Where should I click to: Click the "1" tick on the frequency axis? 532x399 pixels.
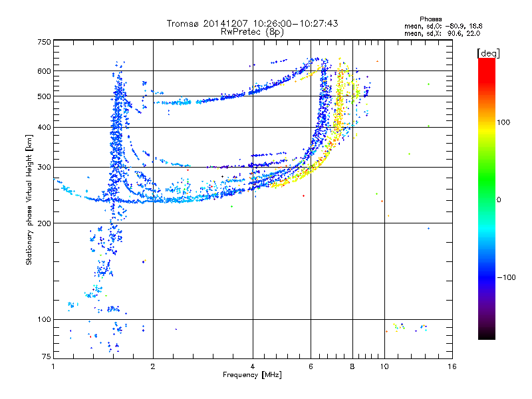[53, 366]
